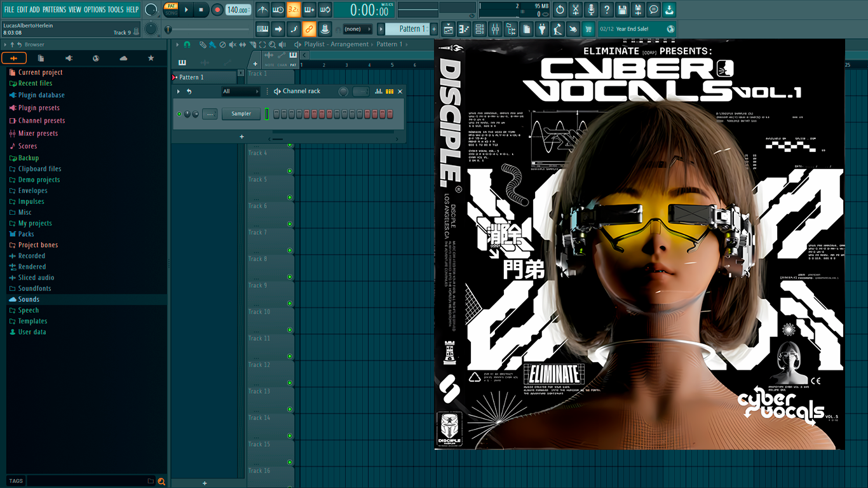Open the All channel filter dropdown
The image size is (868, 488).
[x=241, y=91]
